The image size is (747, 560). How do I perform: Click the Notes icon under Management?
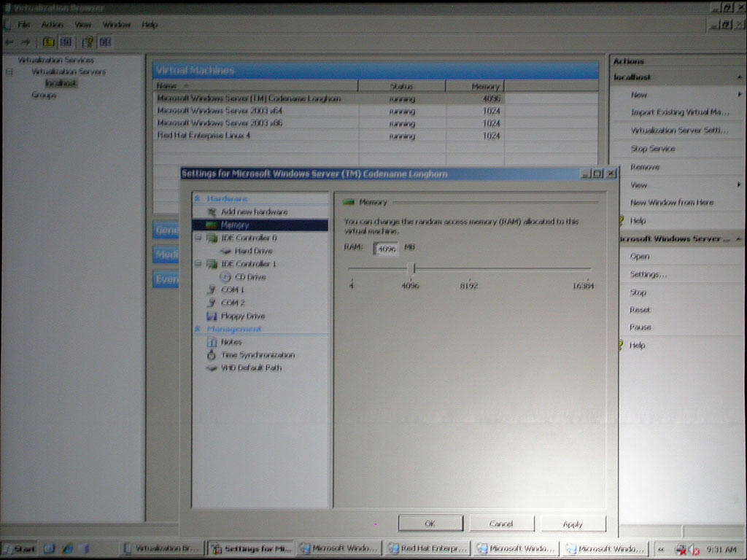click(212, 342)
